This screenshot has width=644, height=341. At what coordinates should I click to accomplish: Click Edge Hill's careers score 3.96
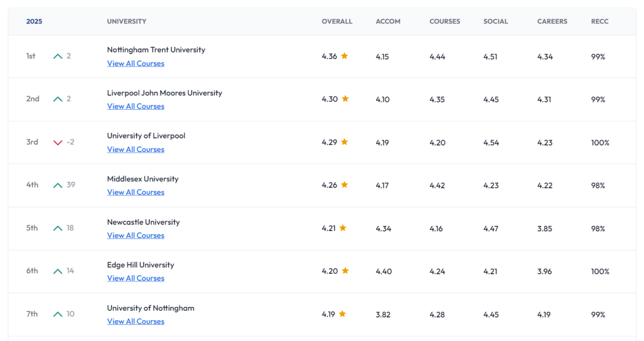click(544, 271)
